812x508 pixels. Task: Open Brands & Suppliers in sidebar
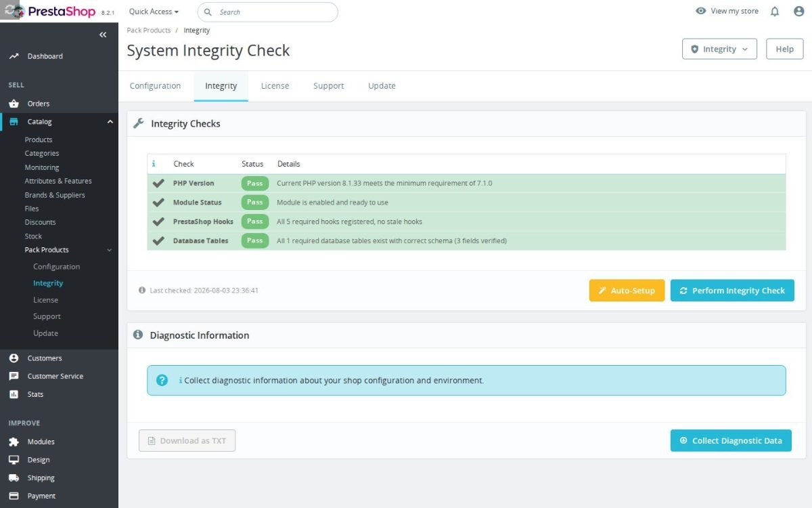[x=55, y=195]
